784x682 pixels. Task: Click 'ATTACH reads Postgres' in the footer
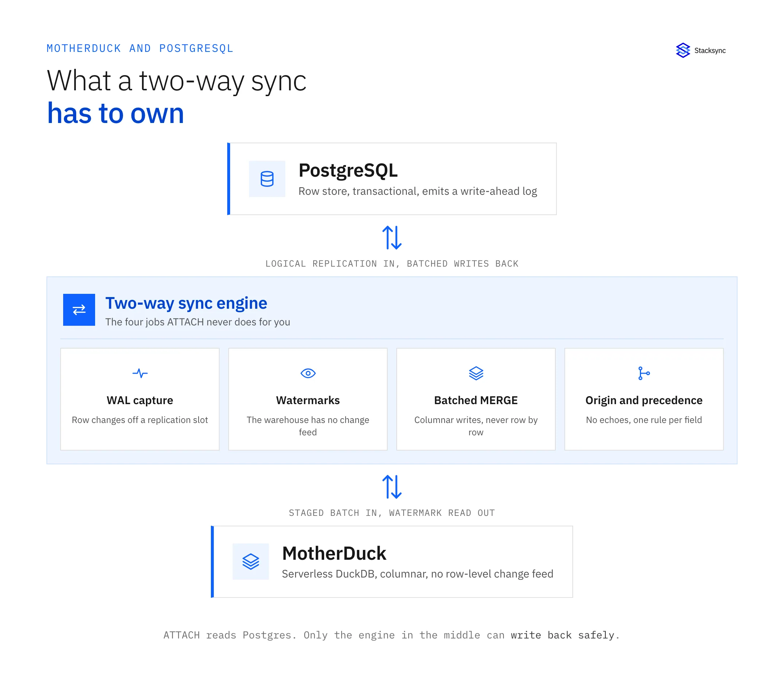[x=228, y=635]
